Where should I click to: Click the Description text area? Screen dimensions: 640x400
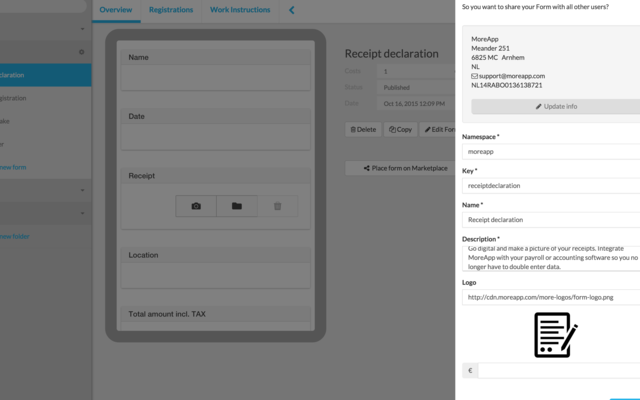click(551, 258)
